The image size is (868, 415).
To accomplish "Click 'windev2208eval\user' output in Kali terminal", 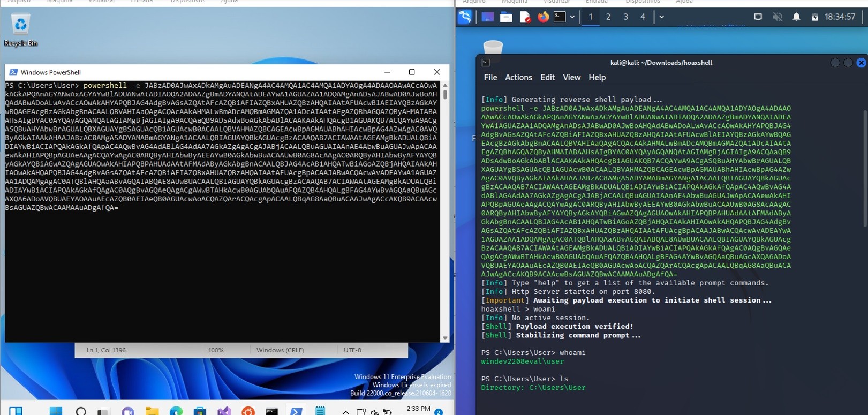I will click(522, 361).
